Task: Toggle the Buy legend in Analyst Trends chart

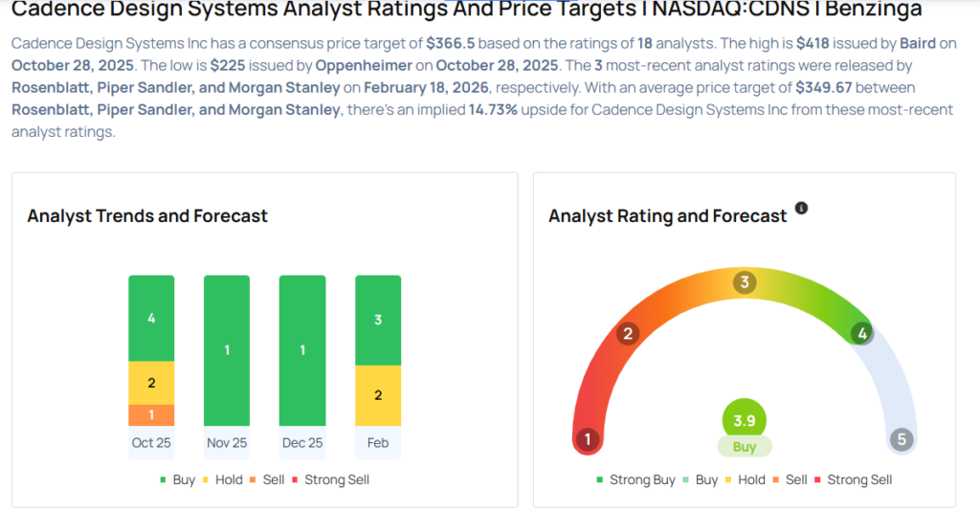Action: tap(177, 479)
